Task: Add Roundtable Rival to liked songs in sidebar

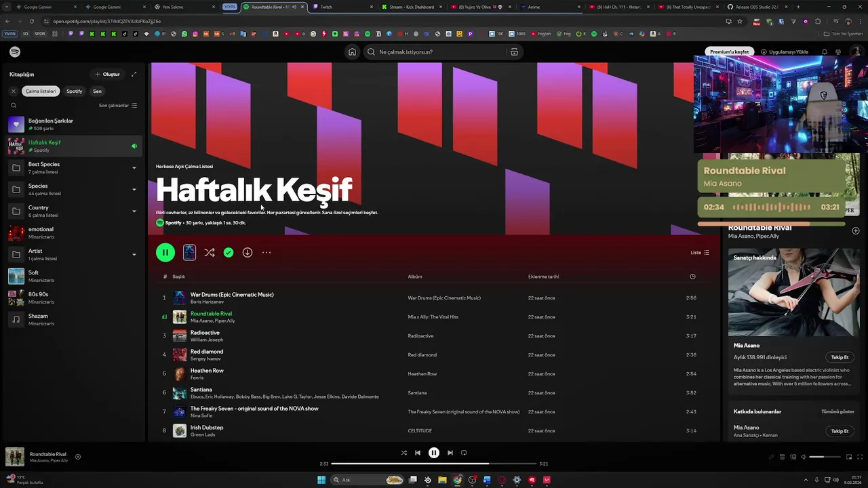Action: (855, 230)
